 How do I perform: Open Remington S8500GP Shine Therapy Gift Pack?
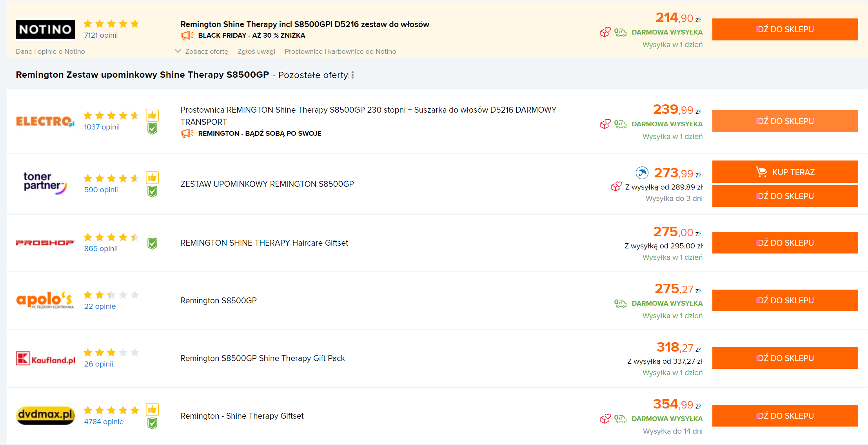[263, 358]
